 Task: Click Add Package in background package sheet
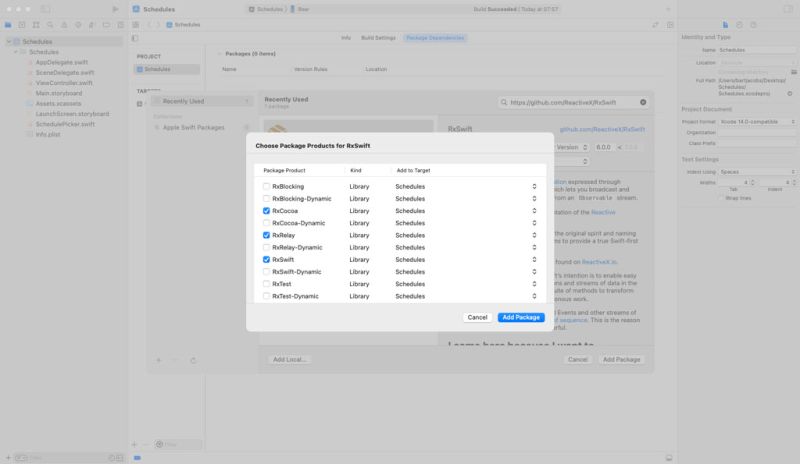(621, 359)
